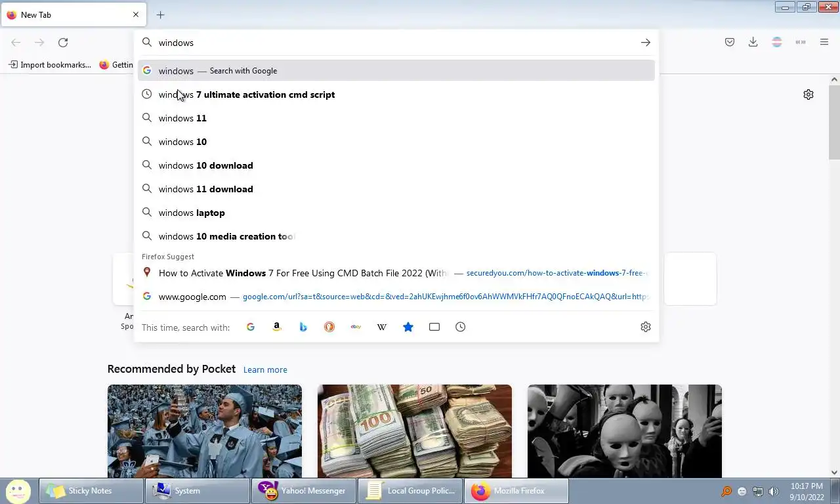Select the 'windows 10' suggestion
This screenshot has width=840, height=504.
pyautogui.click(x=396, y=142)
